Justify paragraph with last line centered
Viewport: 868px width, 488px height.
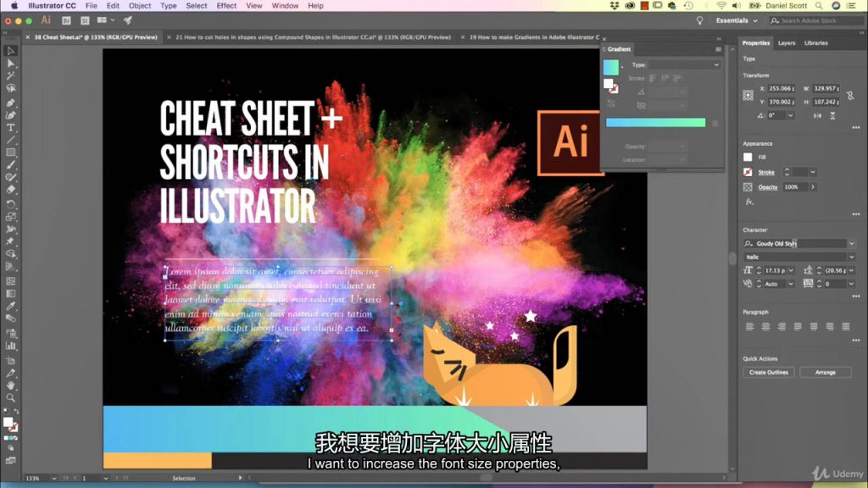pos(814,326)
